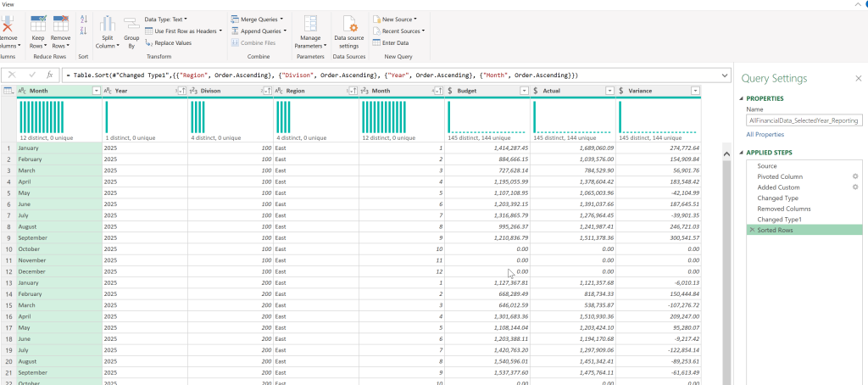The width and height of the screenshot is (868, 385).
Task: Expand the New Source dropdown arrow
Action: 415,20
